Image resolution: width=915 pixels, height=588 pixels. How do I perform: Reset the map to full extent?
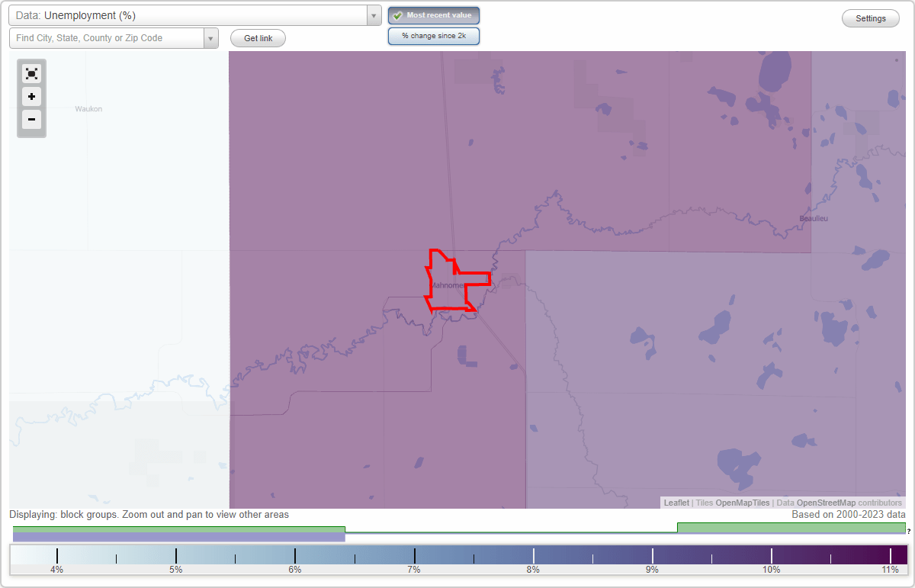[31, 73]
